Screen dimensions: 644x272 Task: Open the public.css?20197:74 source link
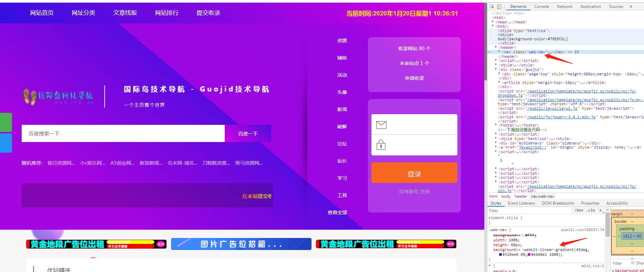click(582, 230)
